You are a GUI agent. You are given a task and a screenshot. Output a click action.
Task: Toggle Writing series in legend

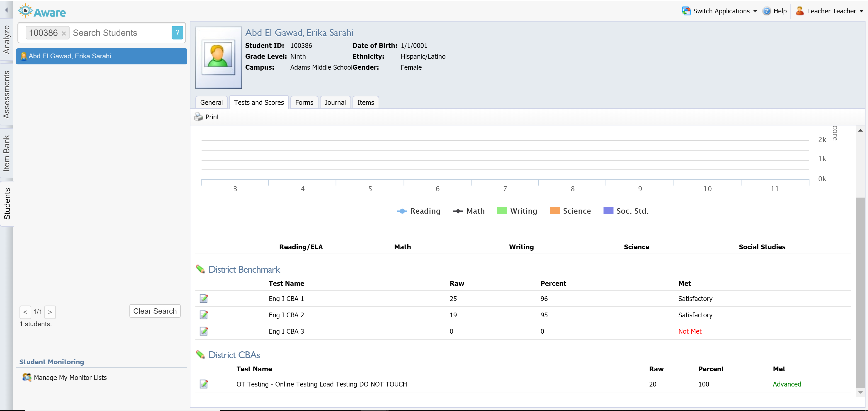(x=517, y=211)
